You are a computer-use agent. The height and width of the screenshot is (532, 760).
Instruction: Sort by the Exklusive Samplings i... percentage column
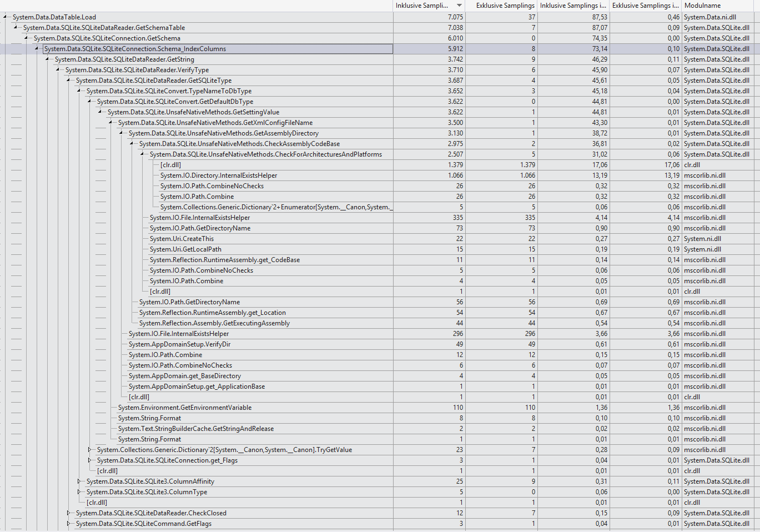pyautogui.click(x=646, y=6)
